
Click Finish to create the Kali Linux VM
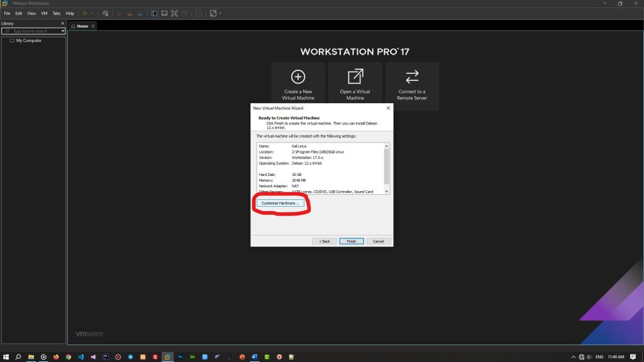tap(351, 241)
